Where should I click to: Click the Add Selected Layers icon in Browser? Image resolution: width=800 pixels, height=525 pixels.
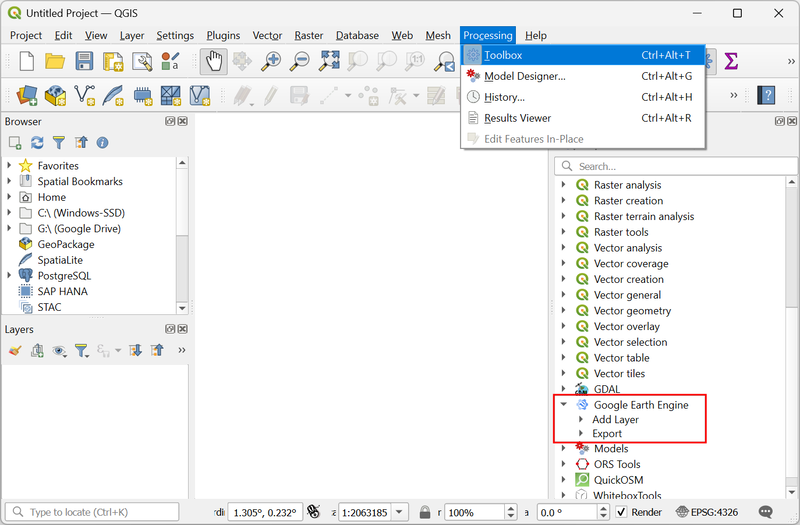pos(15,143)
